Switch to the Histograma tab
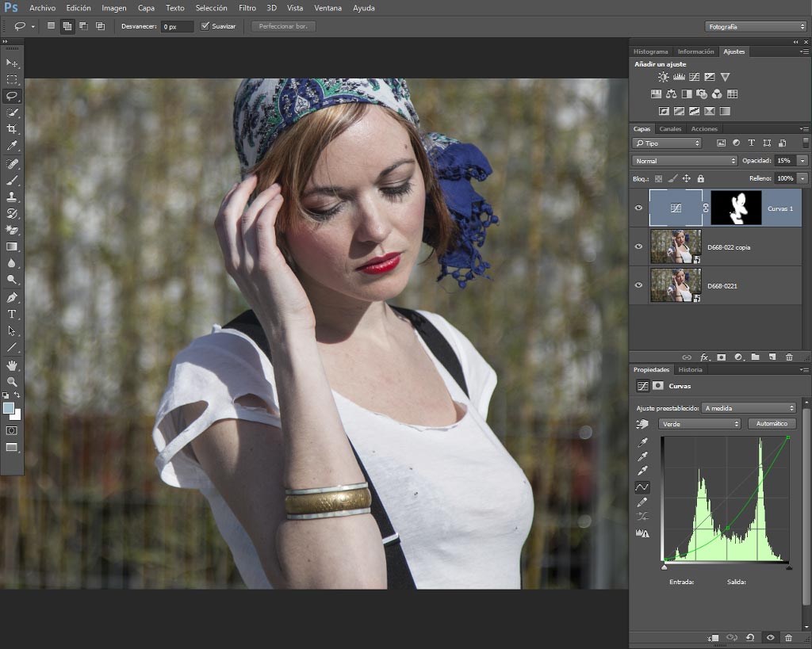The height and width of the screenshot is (649, 812). (x=650, y=52)
